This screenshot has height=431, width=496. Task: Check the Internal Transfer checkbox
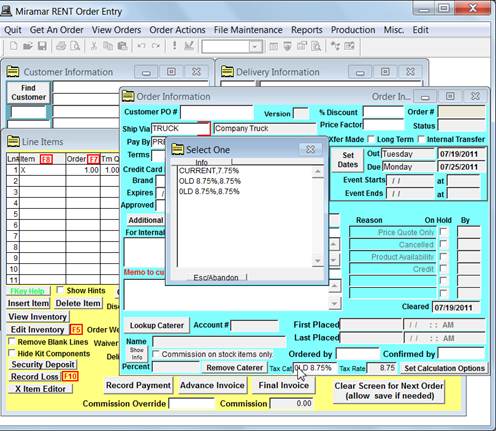point(421,139)
